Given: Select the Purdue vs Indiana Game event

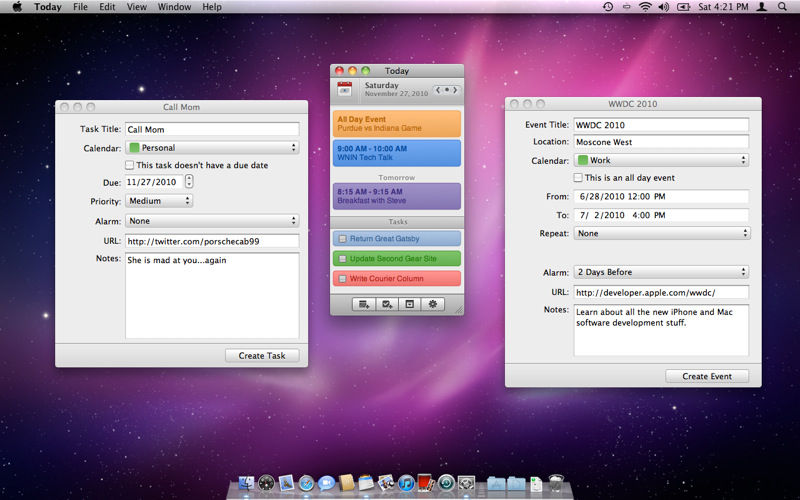Looking at the screenshot, I should coord(396,123).
